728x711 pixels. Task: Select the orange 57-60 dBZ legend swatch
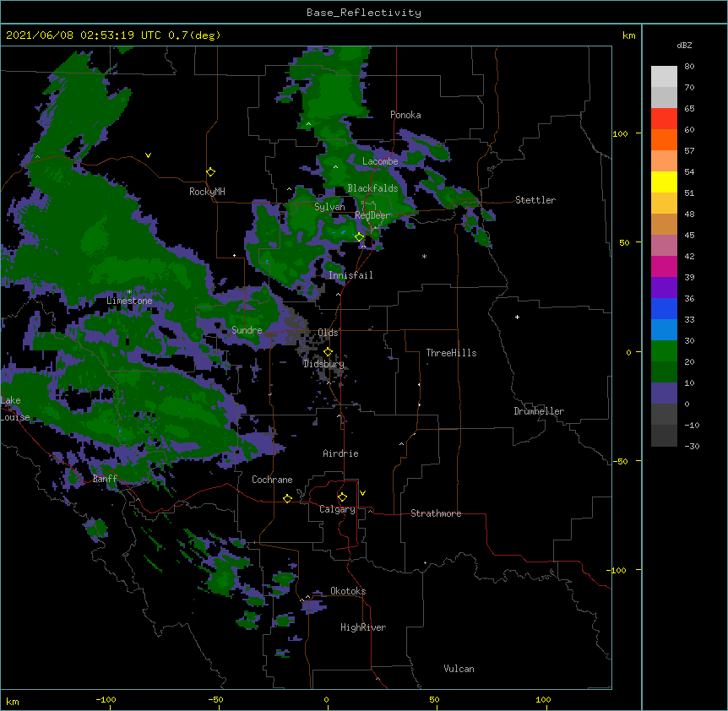pyautogui.click(x=664, y=139)
